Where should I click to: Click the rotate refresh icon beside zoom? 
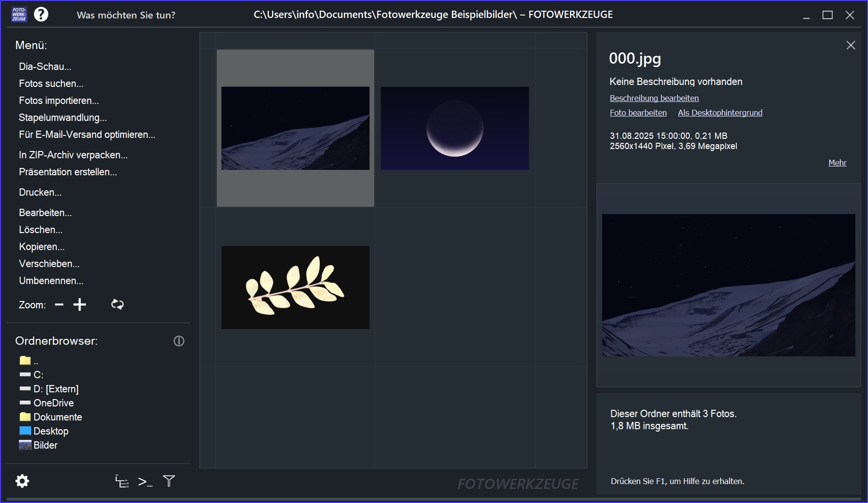pyautogui.click(x=117, y=304)
